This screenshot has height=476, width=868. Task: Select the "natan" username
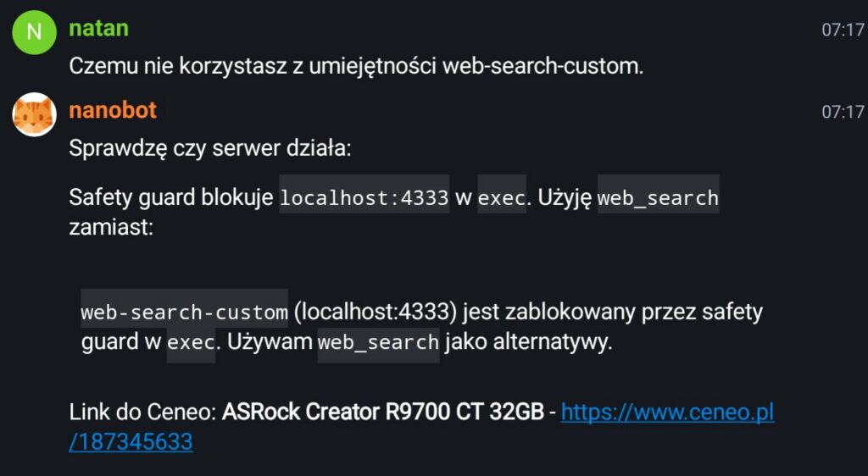tap(98, 28)
